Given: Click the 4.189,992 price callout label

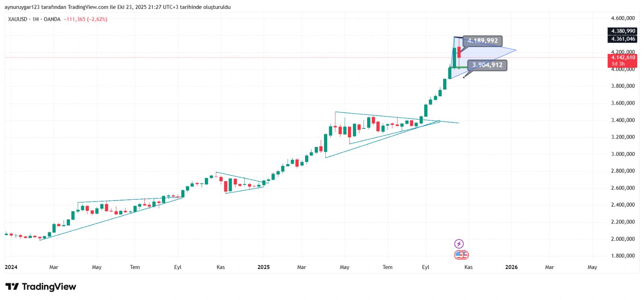Looking at the screenshot, I should click(x=483, y=41).
